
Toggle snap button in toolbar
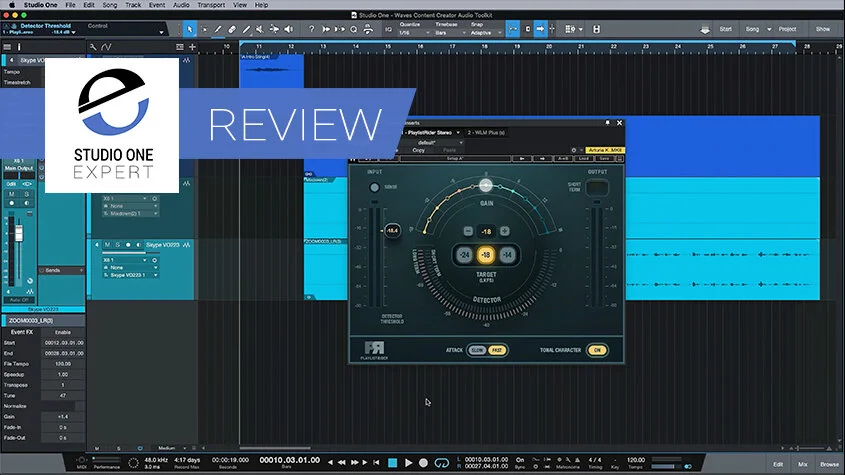pos(512,29)
